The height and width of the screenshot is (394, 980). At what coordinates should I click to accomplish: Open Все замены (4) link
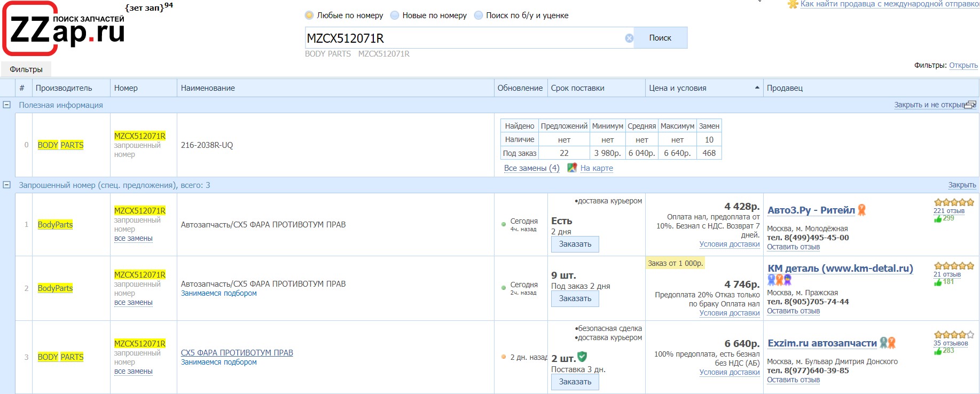click(532, 168)
